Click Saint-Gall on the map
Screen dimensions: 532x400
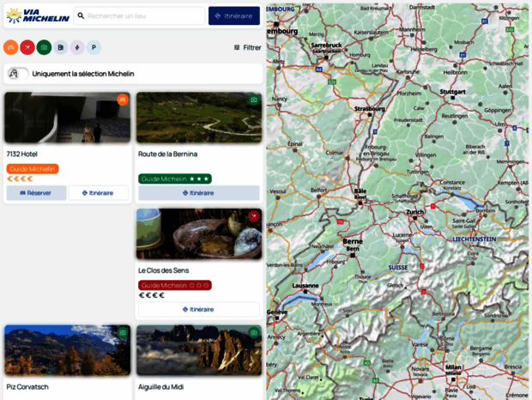coord(464,221)
